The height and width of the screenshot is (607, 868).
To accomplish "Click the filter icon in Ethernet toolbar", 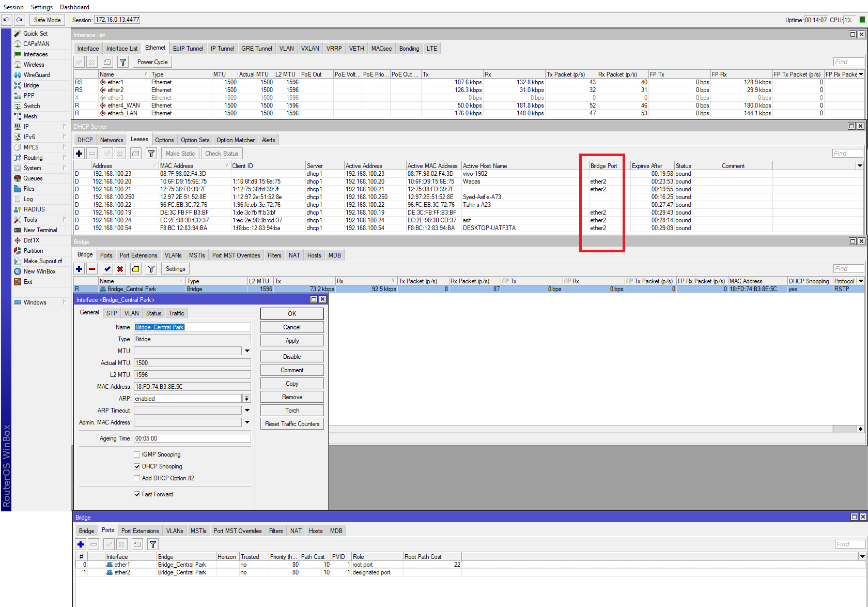I will (123, 62).
